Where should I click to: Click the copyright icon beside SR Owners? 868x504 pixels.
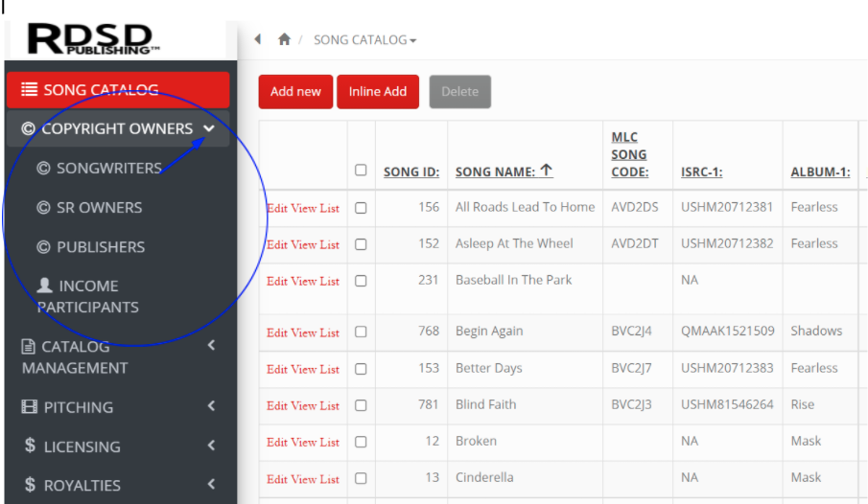[x=43, y=208]
